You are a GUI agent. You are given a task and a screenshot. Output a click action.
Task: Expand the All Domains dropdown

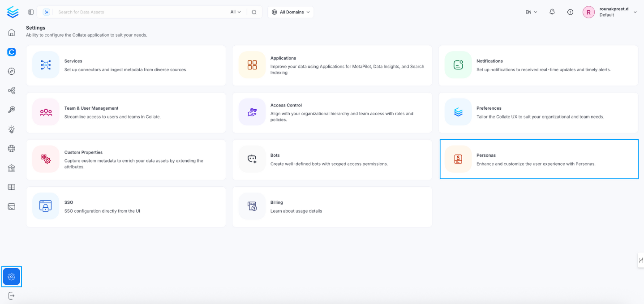pos(290,12)
